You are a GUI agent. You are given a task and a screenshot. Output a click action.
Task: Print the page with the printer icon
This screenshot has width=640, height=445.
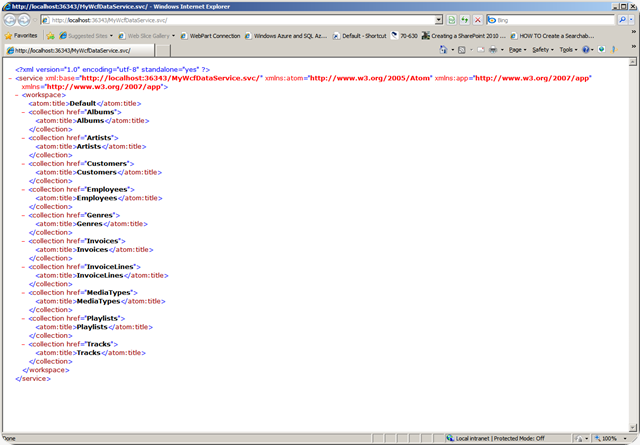pyautogui.click(x=493, y=50)
